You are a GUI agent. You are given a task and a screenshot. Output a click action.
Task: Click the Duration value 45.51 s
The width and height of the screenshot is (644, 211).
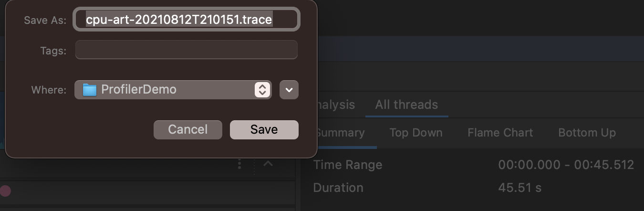click(x=520, y=188)
